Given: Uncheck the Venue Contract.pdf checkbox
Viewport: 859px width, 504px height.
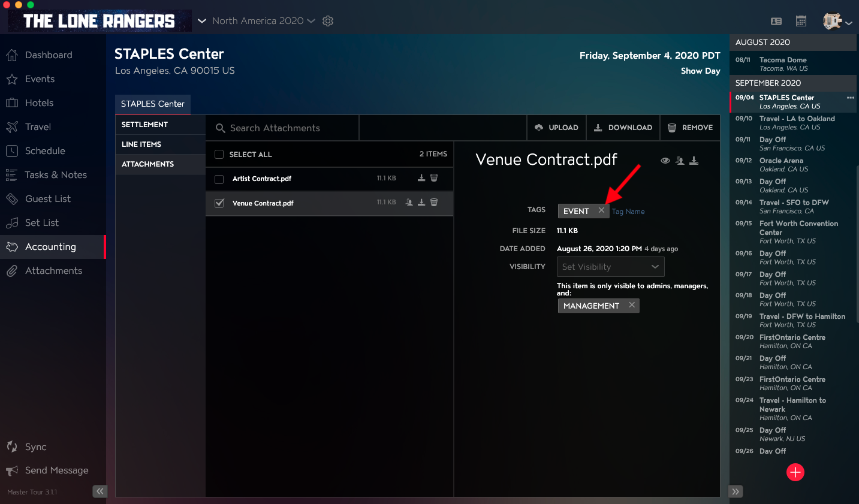Looking at the screenshot, I should point(219,203).
